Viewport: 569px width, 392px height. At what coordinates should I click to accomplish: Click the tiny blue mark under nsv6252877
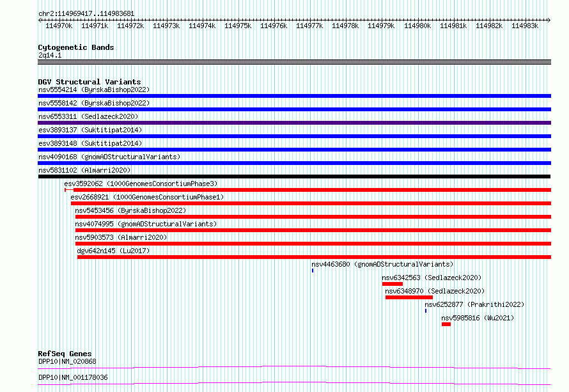(x=426, y=311)
